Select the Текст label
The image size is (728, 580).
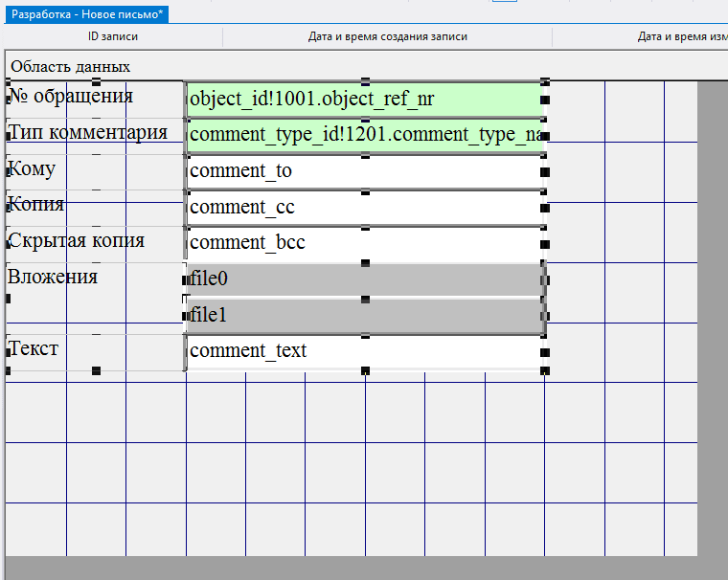coord(34,348)
